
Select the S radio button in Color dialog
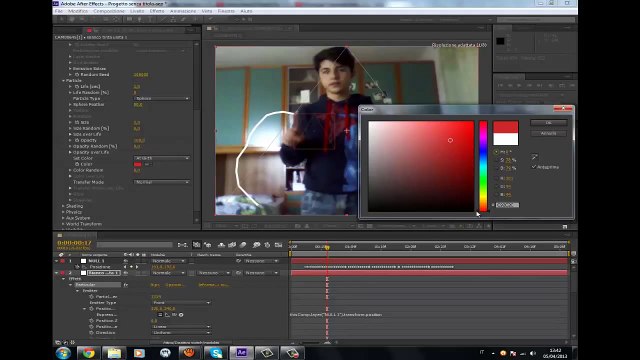(x=496, y=160)
